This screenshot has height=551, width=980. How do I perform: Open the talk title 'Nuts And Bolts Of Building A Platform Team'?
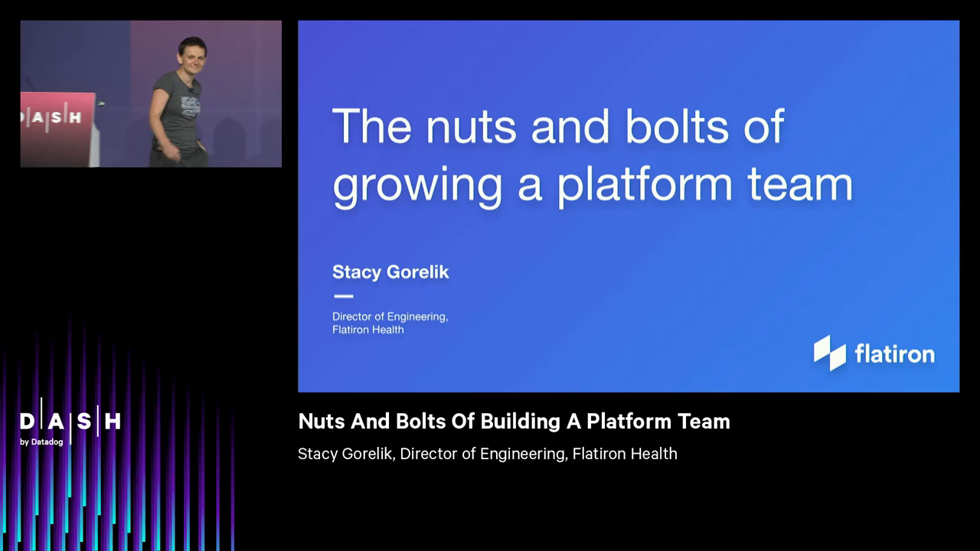(514, 422)
